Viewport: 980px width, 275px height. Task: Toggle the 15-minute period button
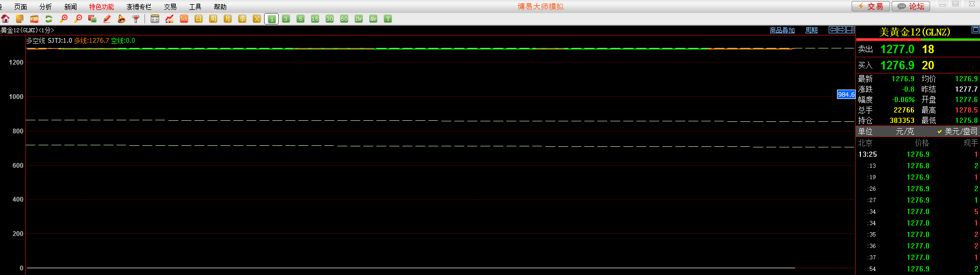[x=315, y=19]
